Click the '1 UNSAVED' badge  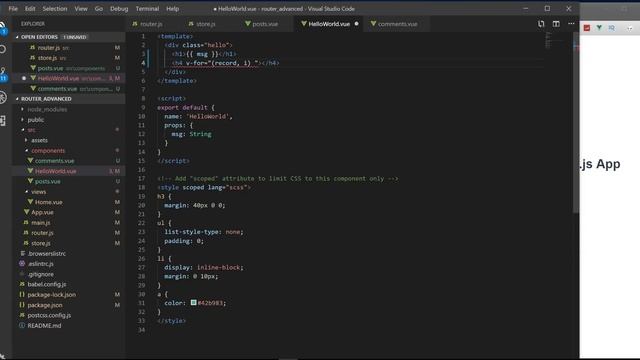coord(75,37)
